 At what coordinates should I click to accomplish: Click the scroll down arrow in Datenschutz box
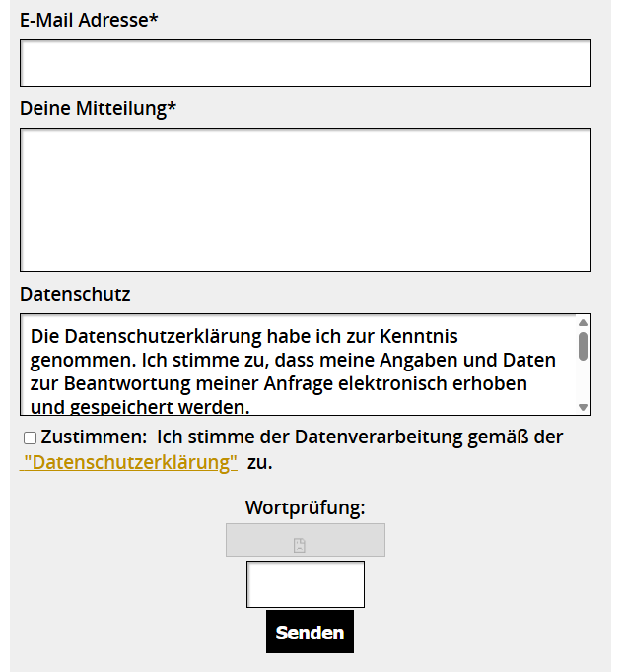click(x=583, y=407)
